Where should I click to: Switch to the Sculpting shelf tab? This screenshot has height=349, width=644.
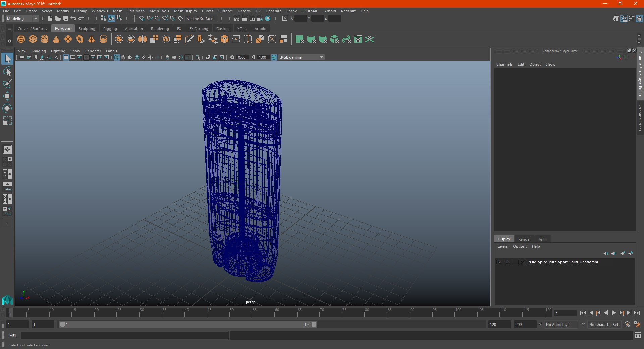coord(87,29)
